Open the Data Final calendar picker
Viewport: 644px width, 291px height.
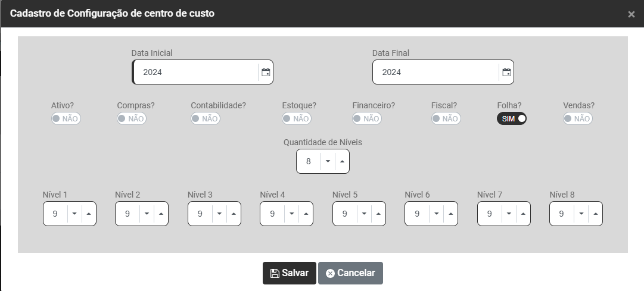point(506,73)
